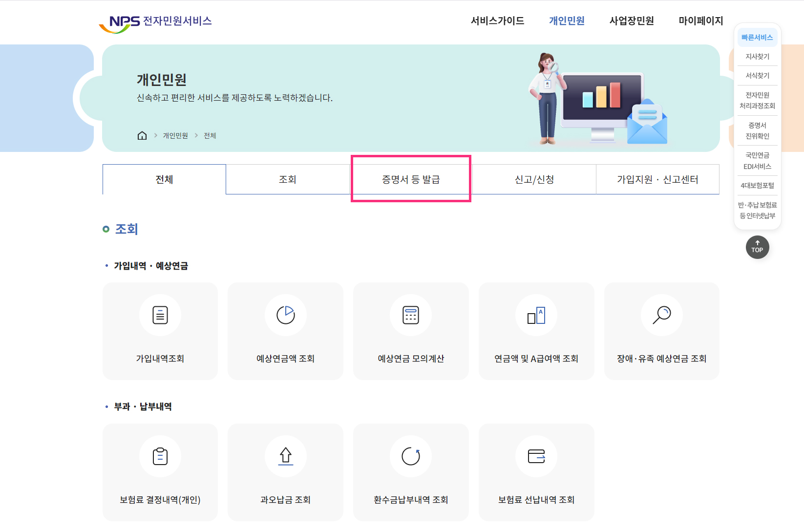
Task: Click 지사찾기 in the quick service panel
Action: (757, 56)
